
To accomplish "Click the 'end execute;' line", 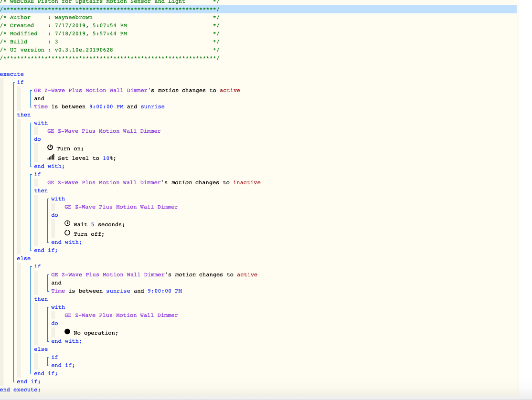I will tap(20, 390).
